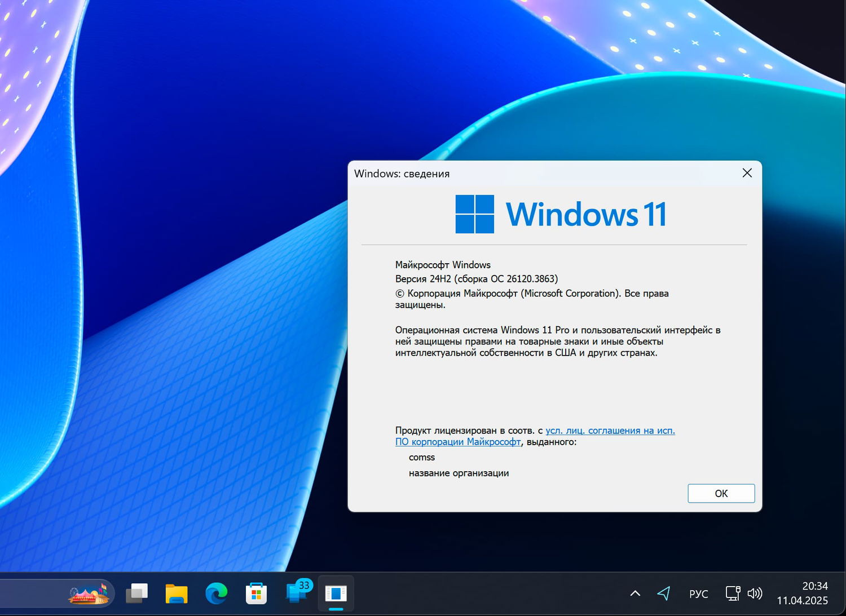Screen dimensions: 846x616
Task: Open the Microsoft Store app
Action: (x=256, y=593)
